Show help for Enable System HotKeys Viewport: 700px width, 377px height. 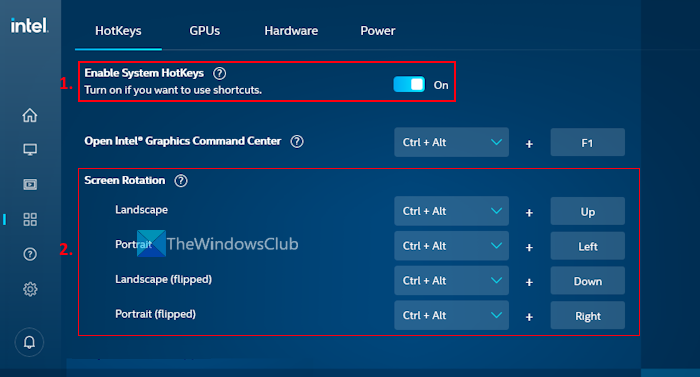pyautogui.click(x=219, y=73)
